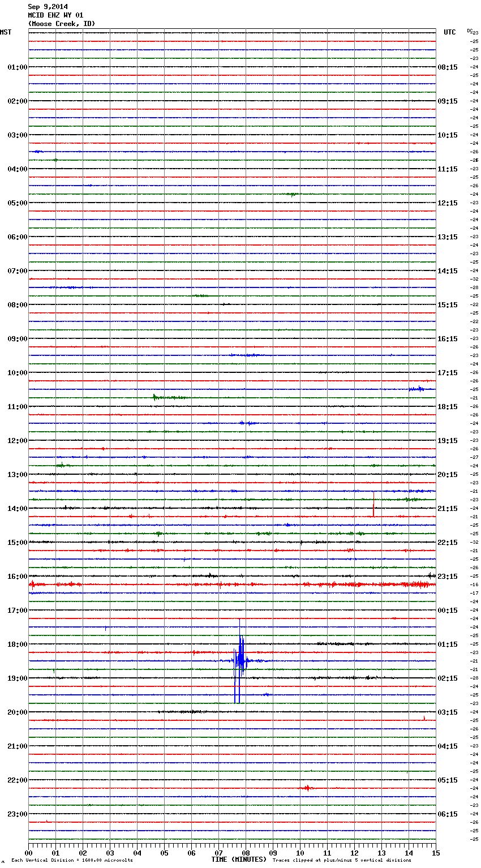Select the 05:00 MST hour label
Screen dimensions: 481x868
coord(18,203)
